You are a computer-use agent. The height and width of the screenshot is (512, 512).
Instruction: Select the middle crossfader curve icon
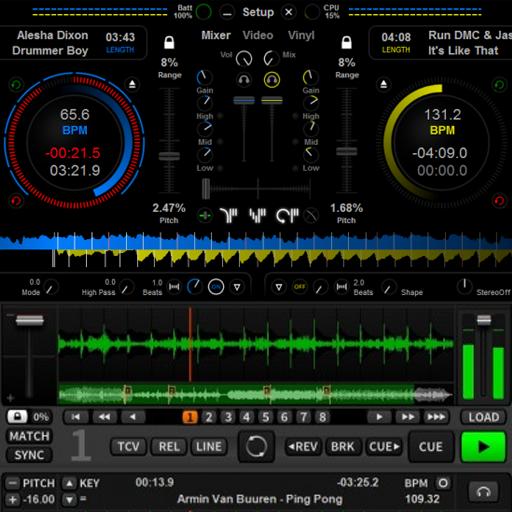(x=258, y=216)
